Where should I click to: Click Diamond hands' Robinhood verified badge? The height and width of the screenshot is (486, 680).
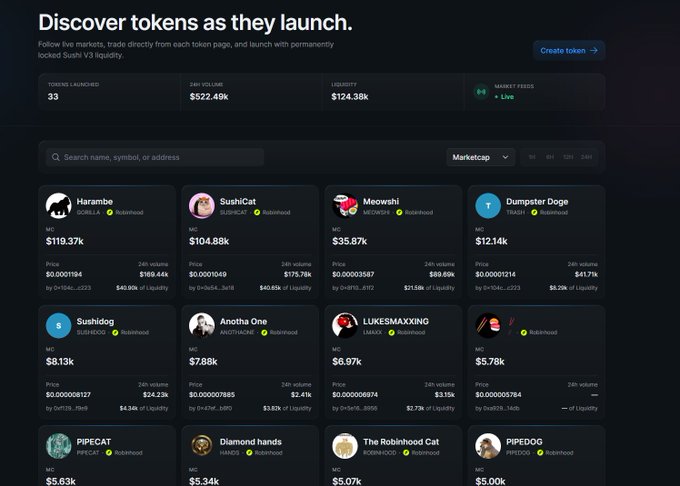pos(249,453)
